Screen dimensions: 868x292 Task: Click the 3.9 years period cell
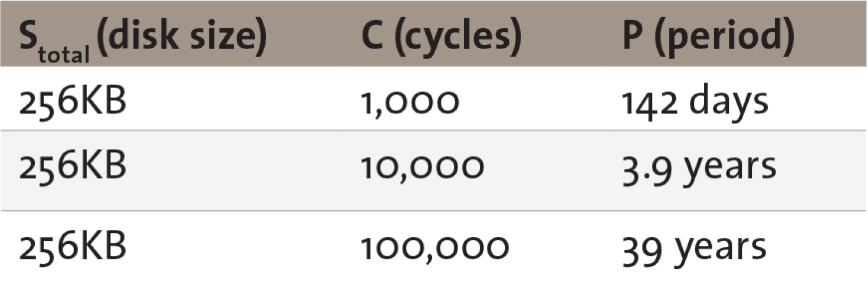click(699, 168)
